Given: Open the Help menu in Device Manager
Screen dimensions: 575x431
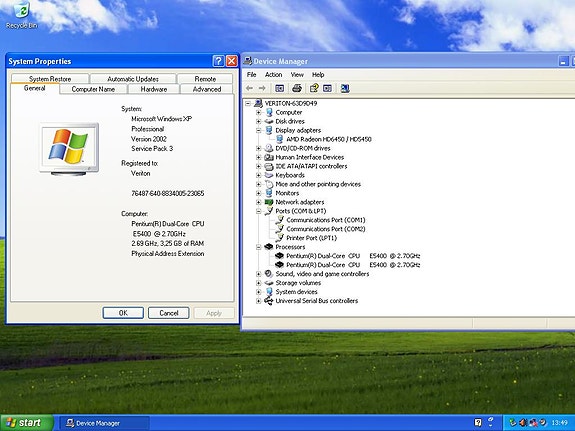Looking at the screenshot, I should (x=318, y=74).
